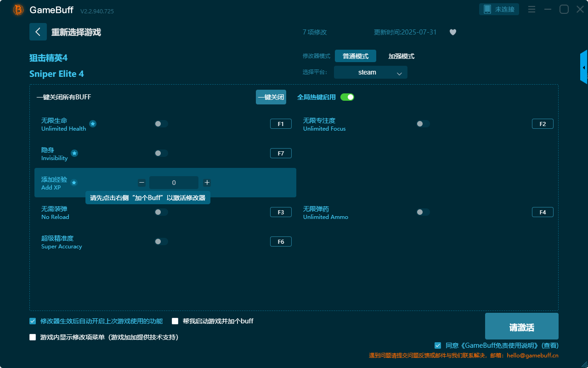The width and height of the screenshot is (588, 368).
Task: Click the star badge next to 添加经验
Action: [x=74, y=183]
